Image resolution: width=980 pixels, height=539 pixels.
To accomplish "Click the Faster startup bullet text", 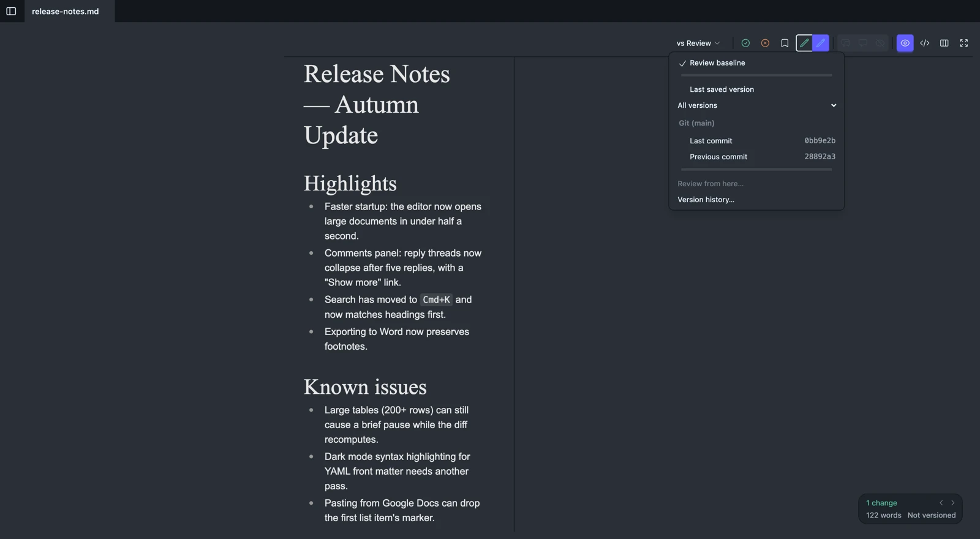I will click(403, 221).
